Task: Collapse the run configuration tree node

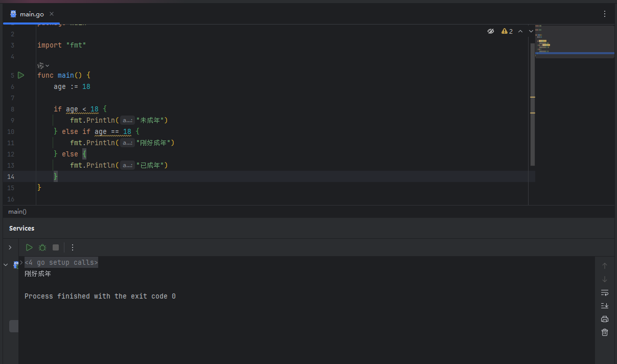Action: click(6, 265)
